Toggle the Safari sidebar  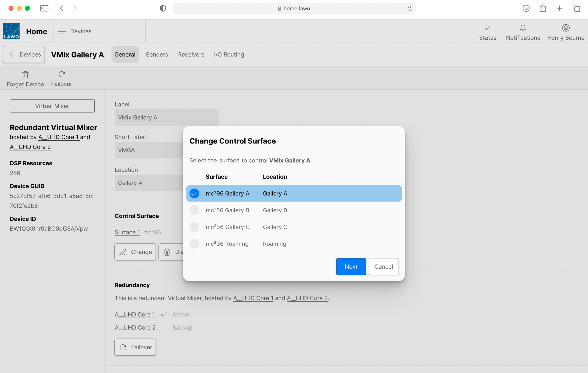coord(44,8)
